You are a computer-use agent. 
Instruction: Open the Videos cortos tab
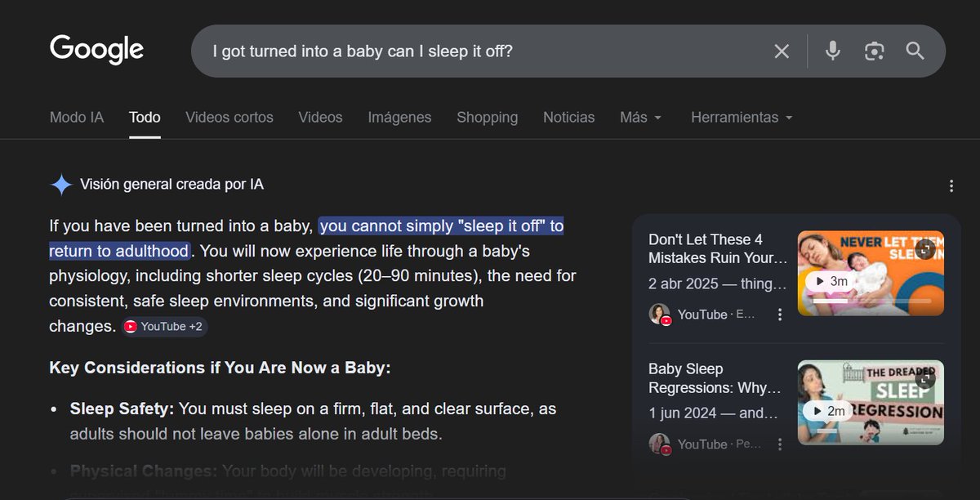(229, 117)
